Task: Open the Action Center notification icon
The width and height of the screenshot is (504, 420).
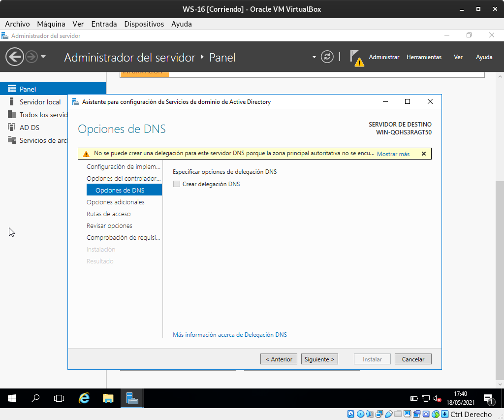Action: pos(488,398)
